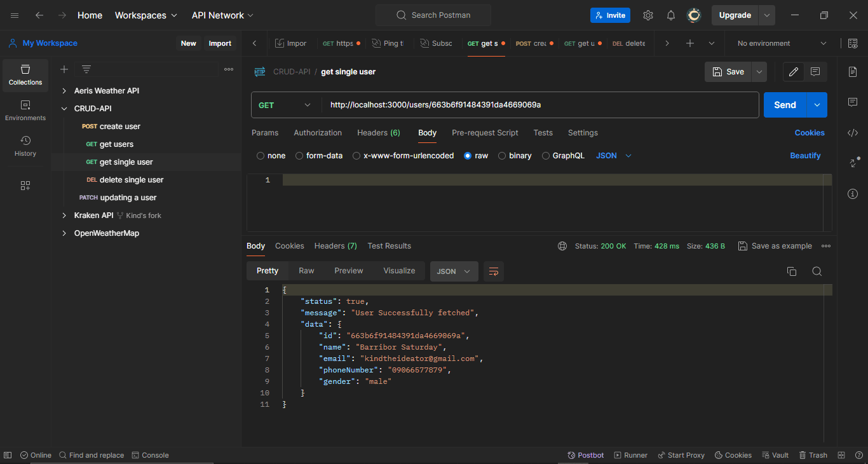Image resolution: width=868 pixels, height=464 pixels.
Task: Open collections three-dot options menu
Action: click(x=229, y=69)
